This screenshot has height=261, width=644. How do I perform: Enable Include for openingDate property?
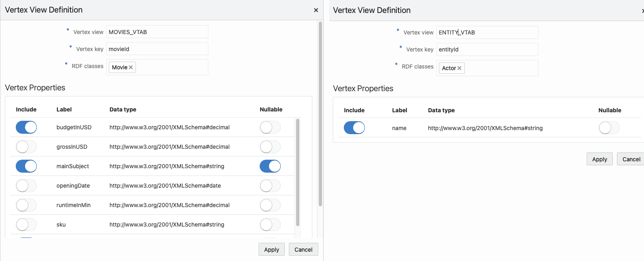point(26,186)
